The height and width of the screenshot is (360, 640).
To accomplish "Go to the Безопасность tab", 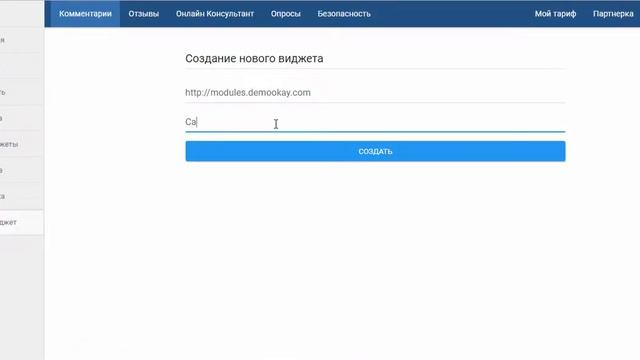I will click(x=344, y=14).
